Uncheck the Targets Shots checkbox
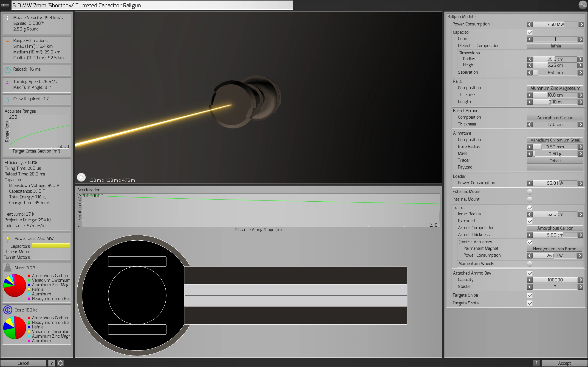The image size is (588, 367). (x=530, y=303)
